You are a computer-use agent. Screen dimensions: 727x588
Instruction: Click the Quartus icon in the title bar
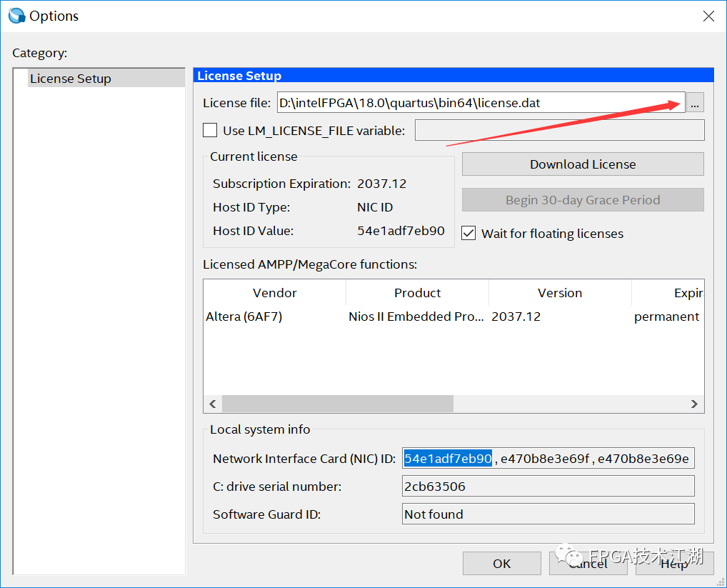tap(16, 16)
